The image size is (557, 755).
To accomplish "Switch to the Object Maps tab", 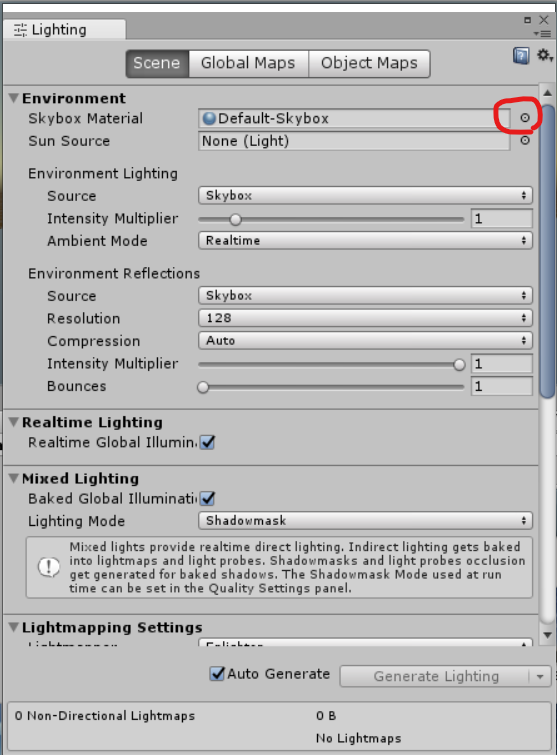I will coord(369,63).
